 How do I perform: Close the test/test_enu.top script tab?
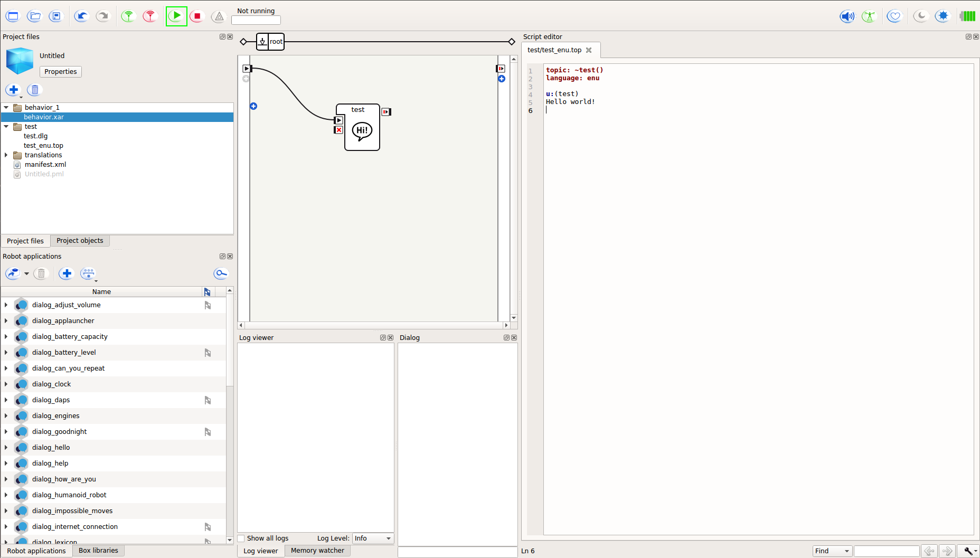tap(589, 50)
